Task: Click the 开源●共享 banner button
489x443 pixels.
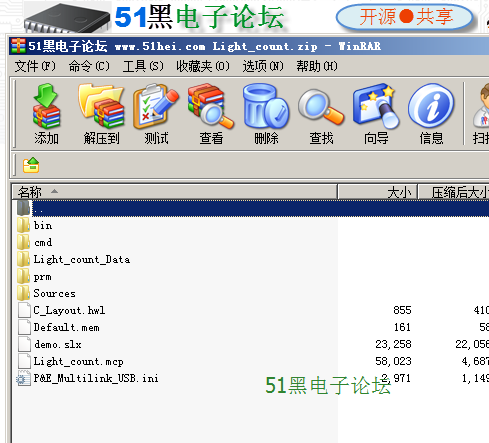Action: coord(405,17)
